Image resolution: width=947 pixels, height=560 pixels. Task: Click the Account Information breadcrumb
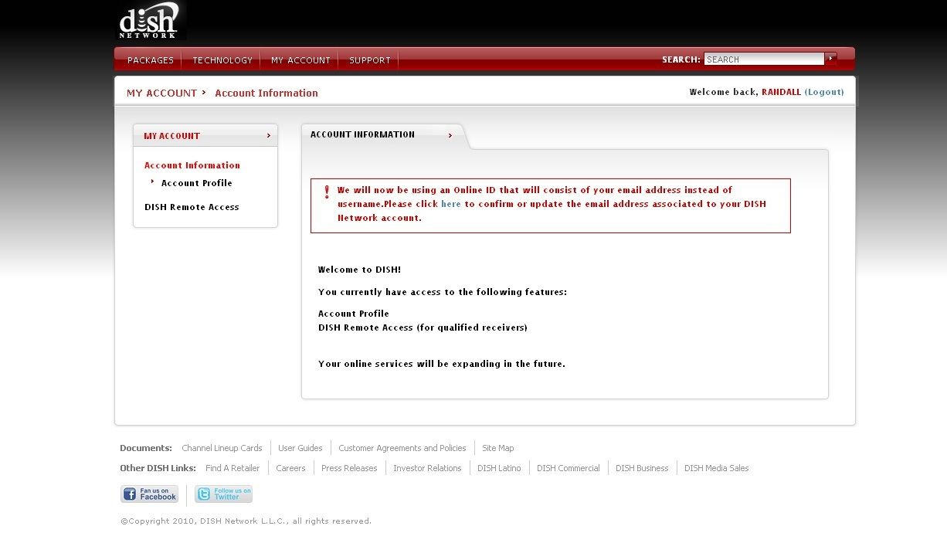(266, 93)
